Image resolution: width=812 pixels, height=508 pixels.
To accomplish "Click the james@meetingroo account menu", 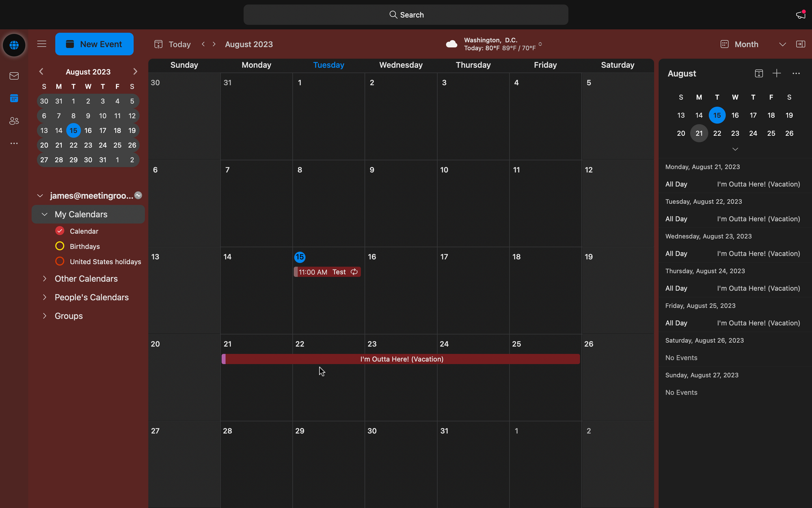I will [x=90, y=195].
